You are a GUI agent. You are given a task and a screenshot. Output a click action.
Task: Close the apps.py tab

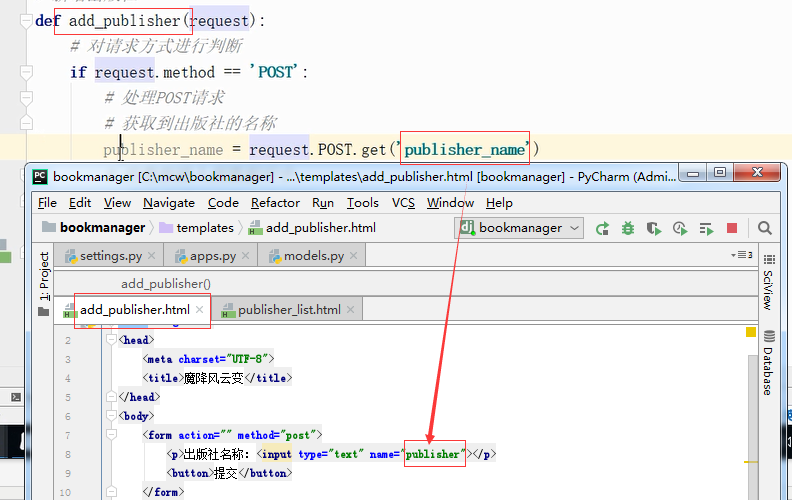(x=245, y=256)
